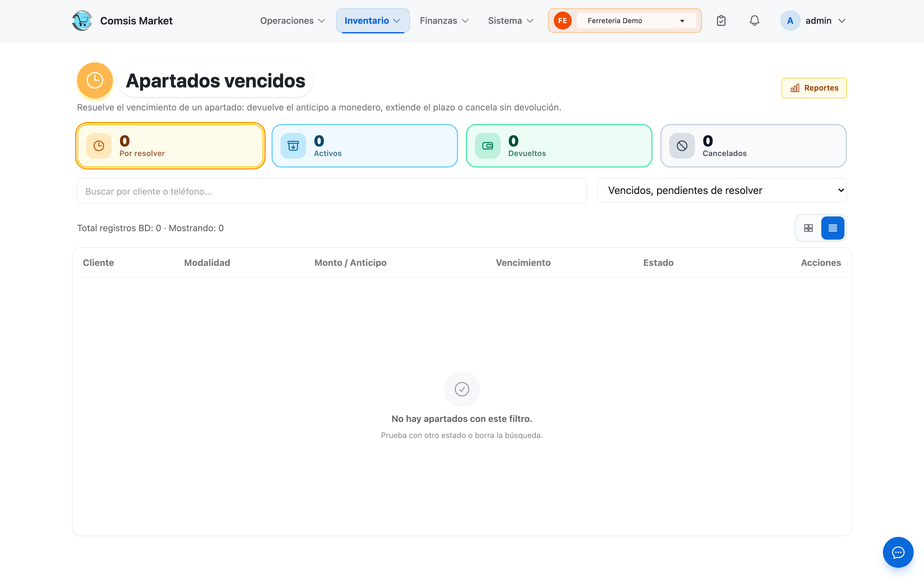Click the Total registros BD text
The height and width of the screenshot is (578, 924).
click(x=150, y=228)
